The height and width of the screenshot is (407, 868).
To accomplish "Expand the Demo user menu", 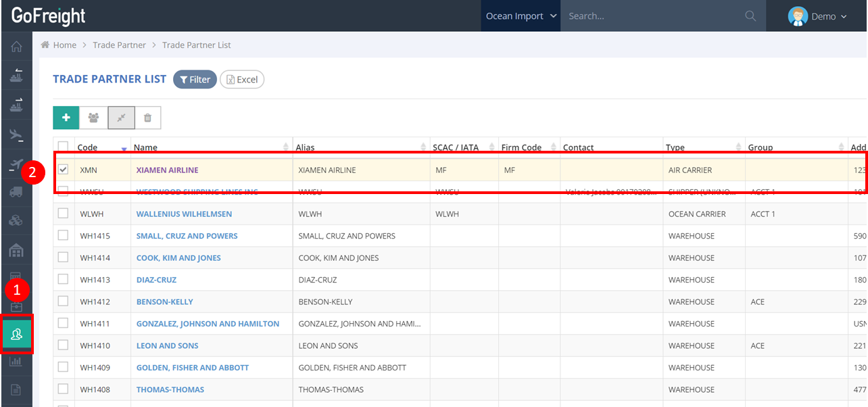I will click(x=818, y=16).
